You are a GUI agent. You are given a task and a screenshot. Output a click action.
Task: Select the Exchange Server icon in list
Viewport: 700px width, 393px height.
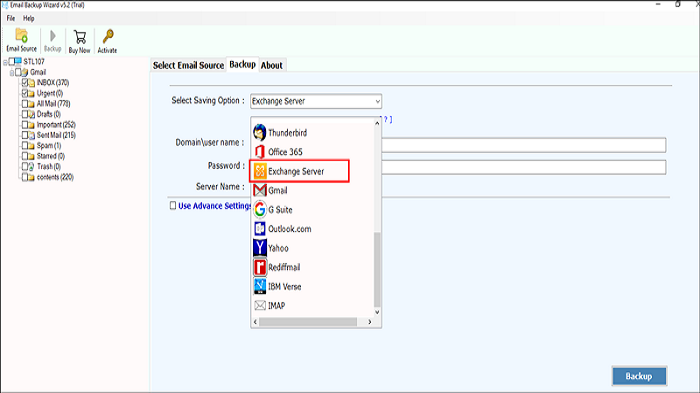(x=259, y=171)
